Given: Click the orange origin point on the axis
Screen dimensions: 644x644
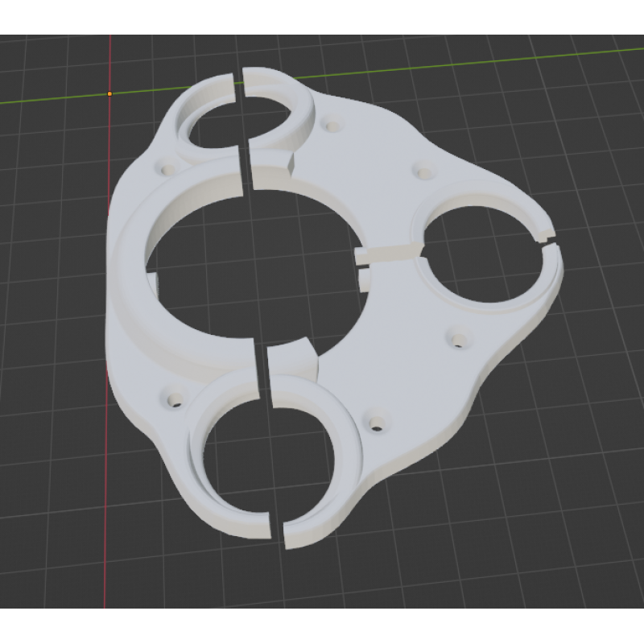Looking at the screenshot, I should pyautogui.click(x=110, y=94).
